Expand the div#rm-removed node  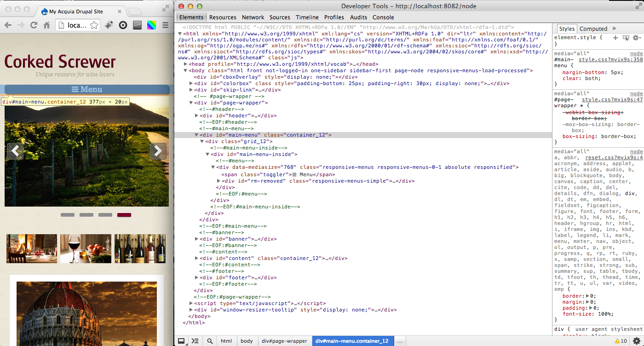click(218, 181)
